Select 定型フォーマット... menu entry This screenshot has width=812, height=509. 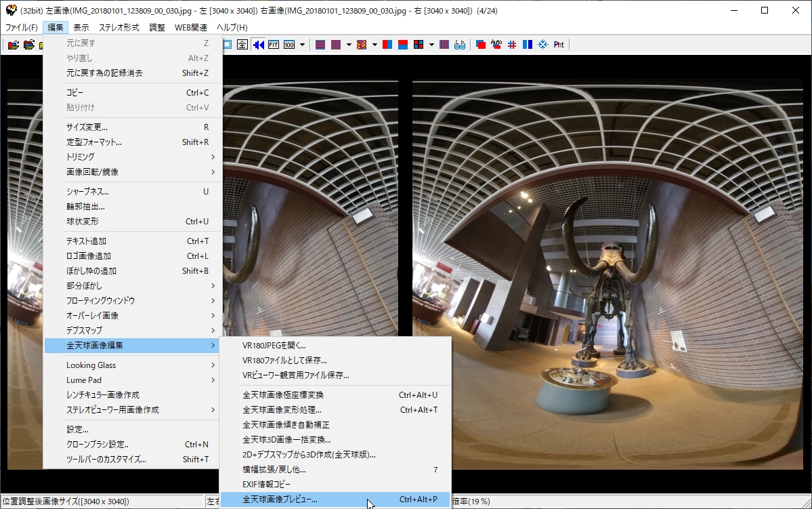133,142
